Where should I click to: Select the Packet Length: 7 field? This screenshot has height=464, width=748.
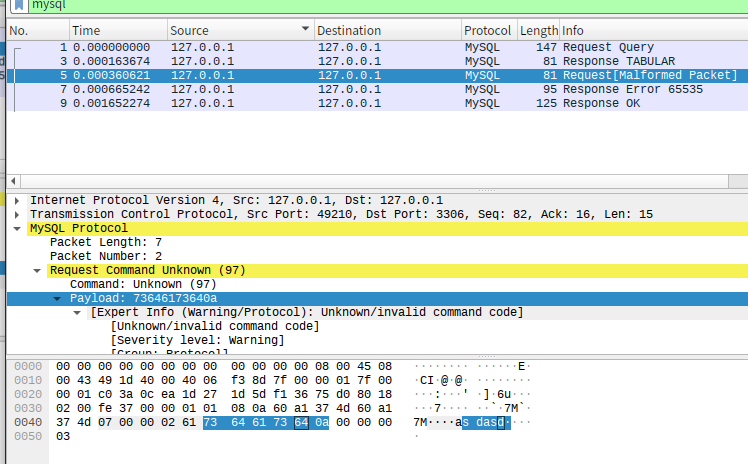[105, 242]
